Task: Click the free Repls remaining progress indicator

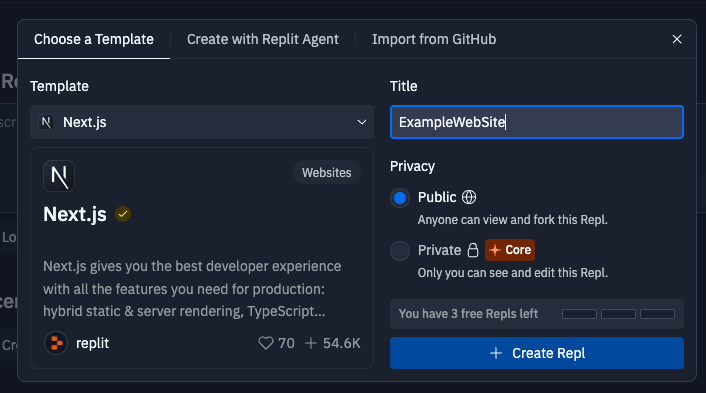Action: point(618,314)
